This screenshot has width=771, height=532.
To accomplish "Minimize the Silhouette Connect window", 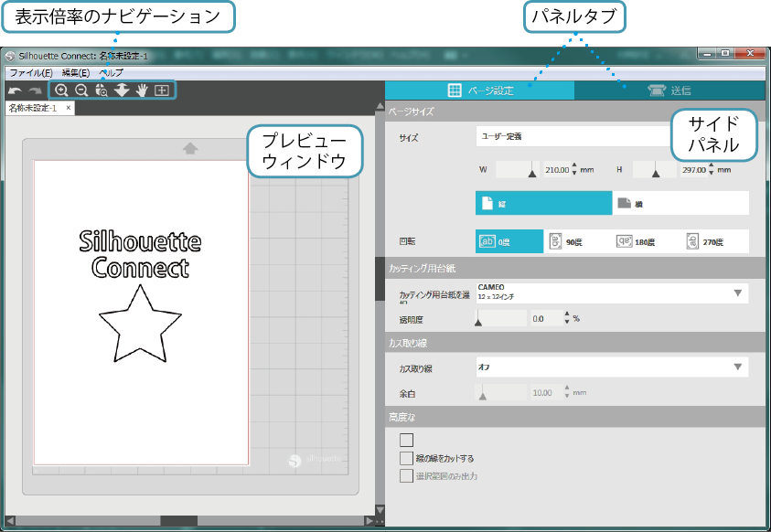I will coord(708,53).
